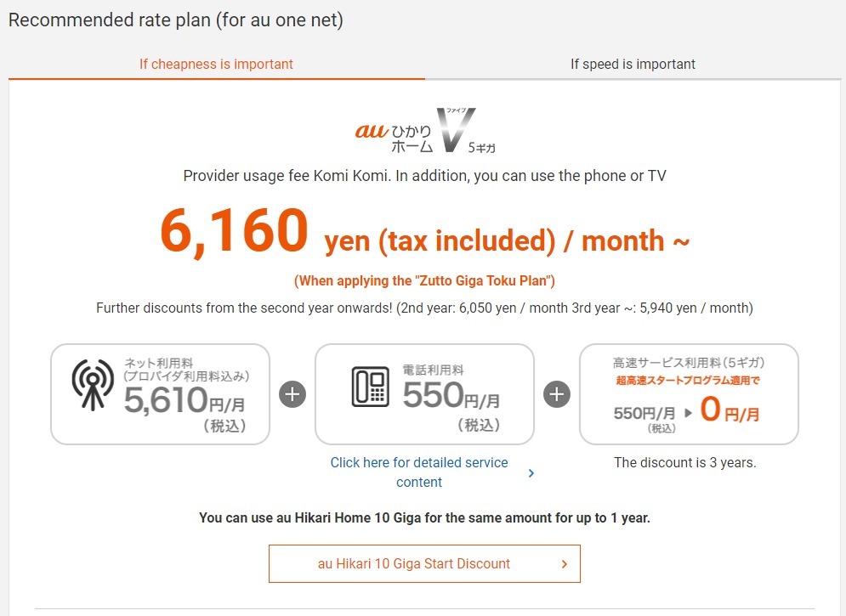Switch to the If speed is important tab
This screenshot has width=846, height=616.
pyautogui.click(x=633, y=64)
